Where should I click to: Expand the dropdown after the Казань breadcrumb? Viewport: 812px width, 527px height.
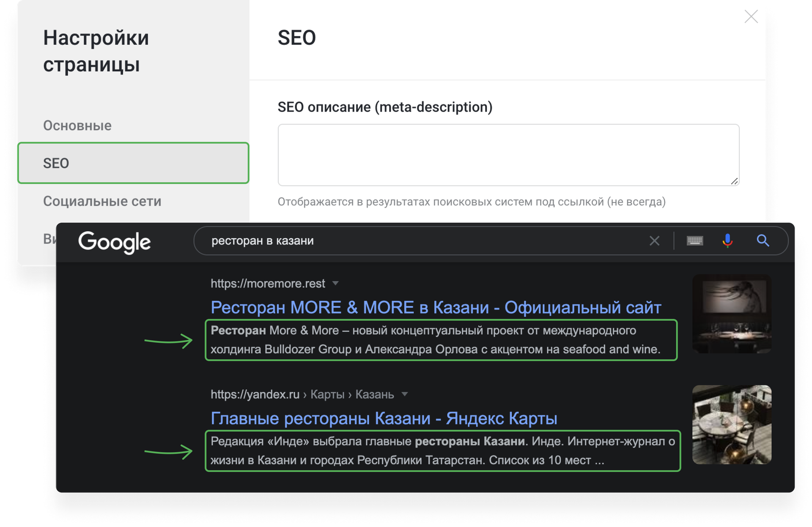[405, 394]
